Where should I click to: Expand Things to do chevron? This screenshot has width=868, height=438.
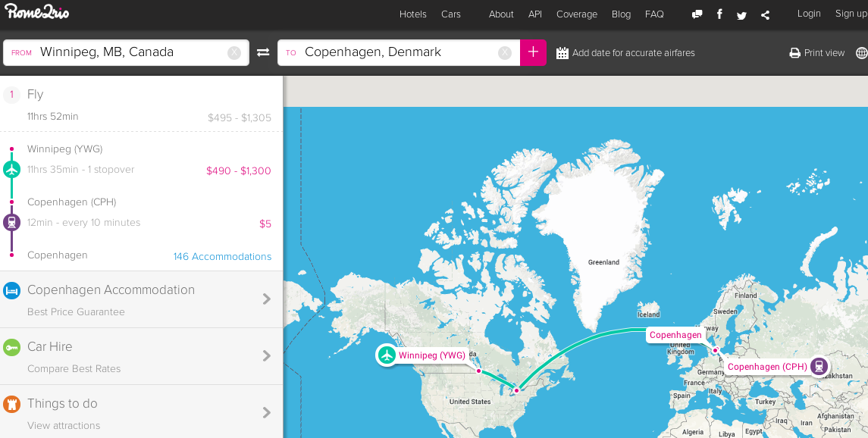tap(267, 412)
